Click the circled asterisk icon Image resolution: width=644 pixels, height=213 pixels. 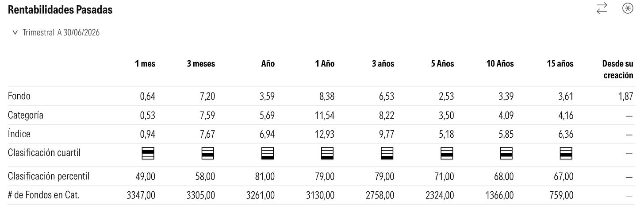[x=627, y=8]
